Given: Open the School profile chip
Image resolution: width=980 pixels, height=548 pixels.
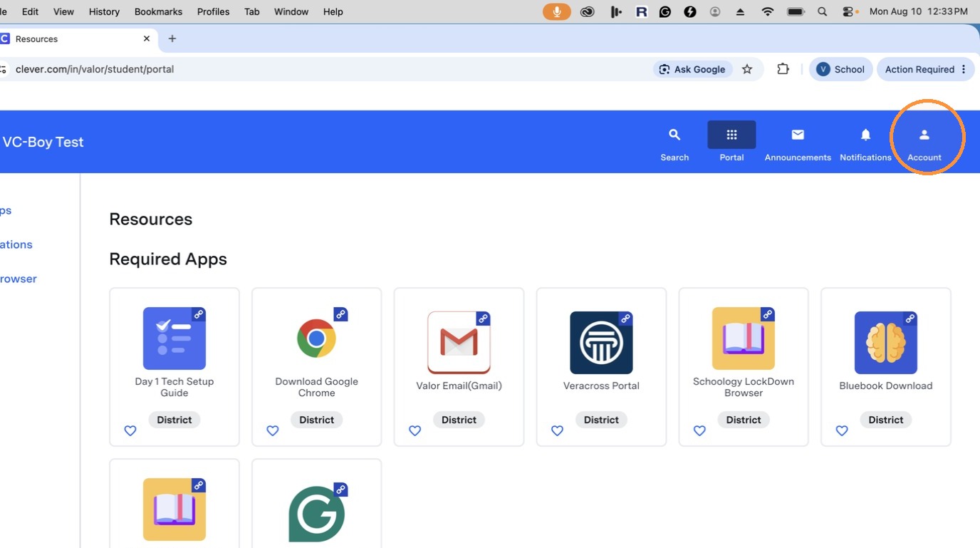Looking at the screenshot, I should [x=840, y=69].
